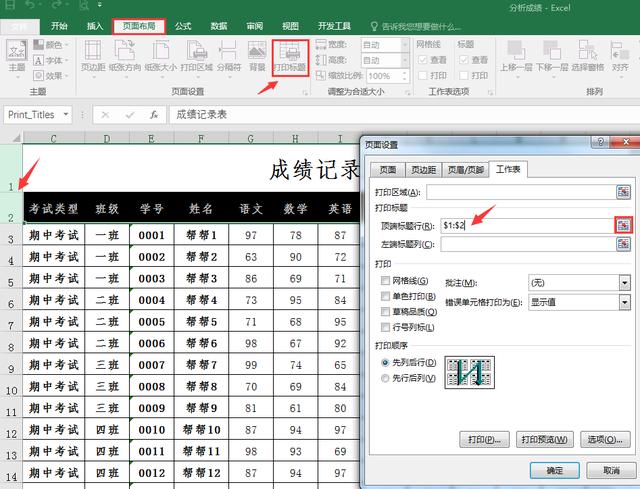Enable the 行号列标 checkbox

[x=385, y=327]
